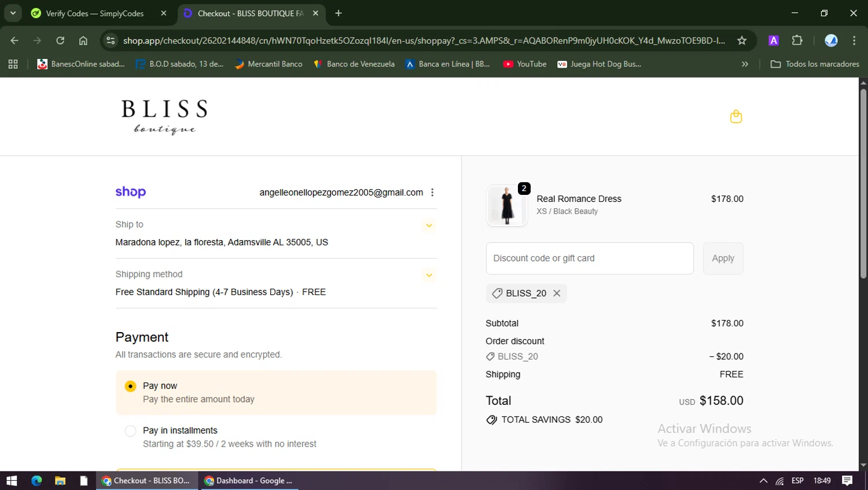Open the tab search dropdown arrow
868x490 pixels.
point(13,13)
